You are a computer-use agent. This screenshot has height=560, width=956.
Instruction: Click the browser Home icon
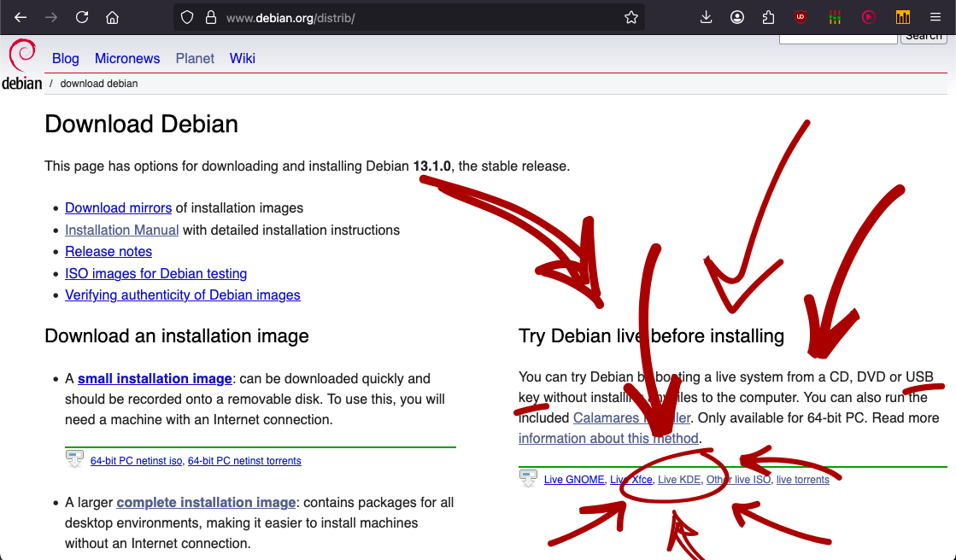(112, 17)
